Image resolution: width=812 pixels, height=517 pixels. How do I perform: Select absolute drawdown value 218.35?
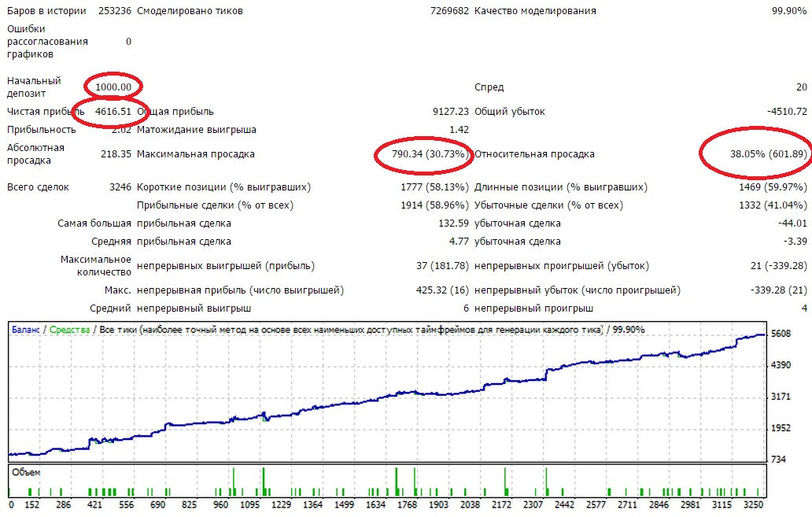point(116,154)
